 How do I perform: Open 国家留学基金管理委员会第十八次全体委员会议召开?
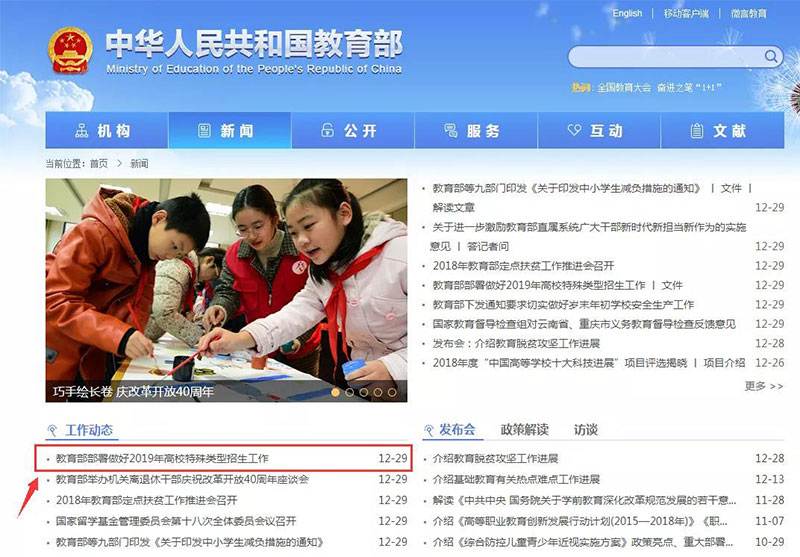(176, 521)
